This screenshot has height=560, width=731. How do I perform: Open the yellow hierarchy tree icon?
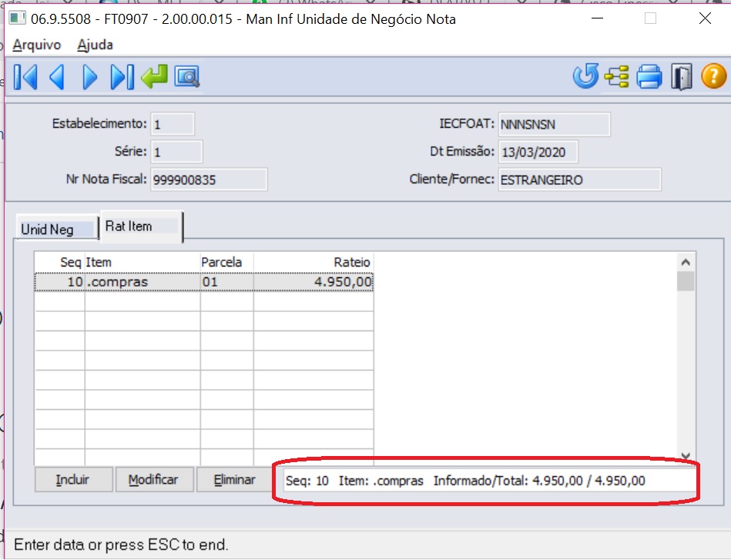click(617, 76)
